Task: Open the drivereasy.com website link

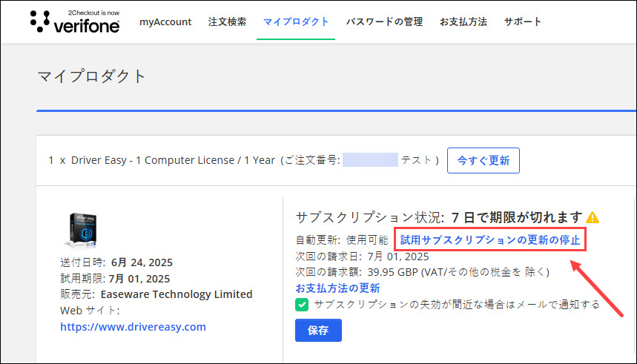Action: (133, 327)
